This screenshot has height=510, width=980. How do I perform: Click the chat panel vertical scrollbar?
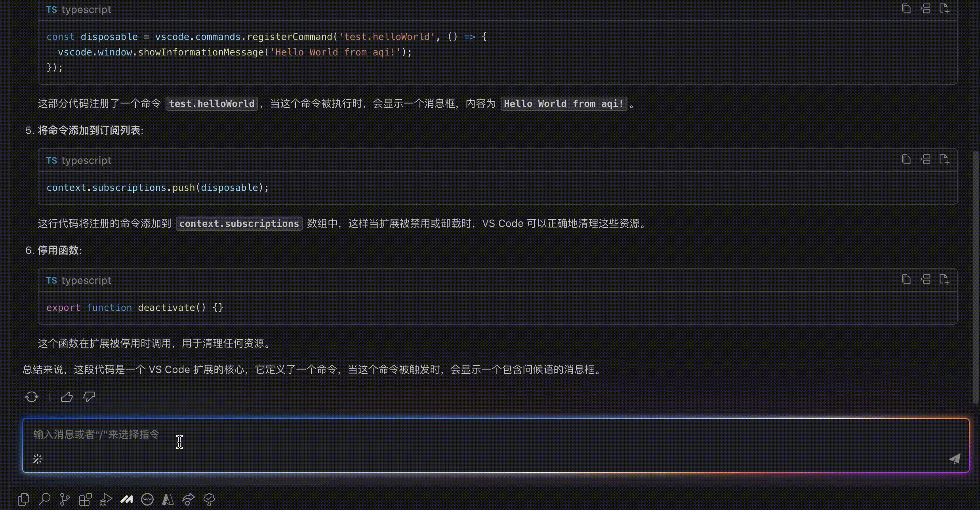tap(976, 277)
